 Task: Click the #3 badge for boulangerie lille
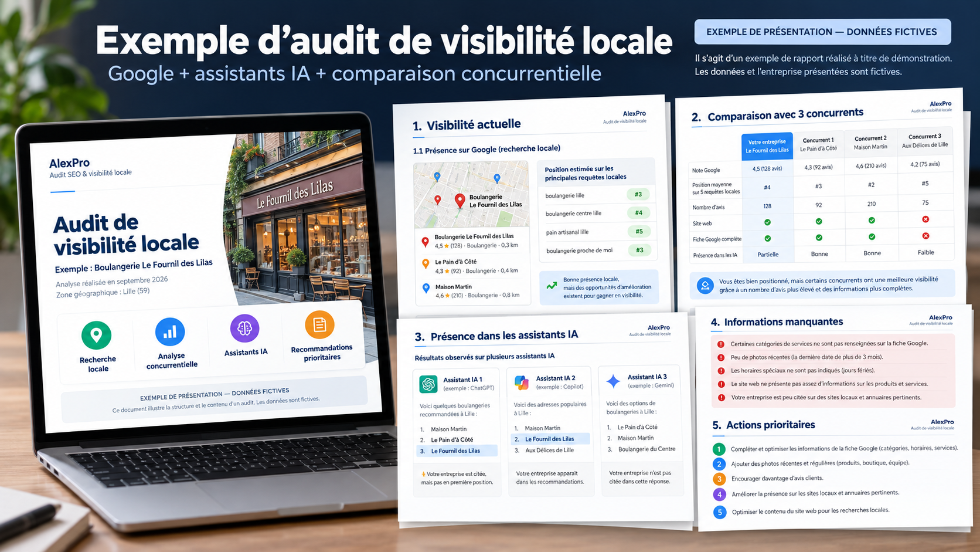pos(638,194)
